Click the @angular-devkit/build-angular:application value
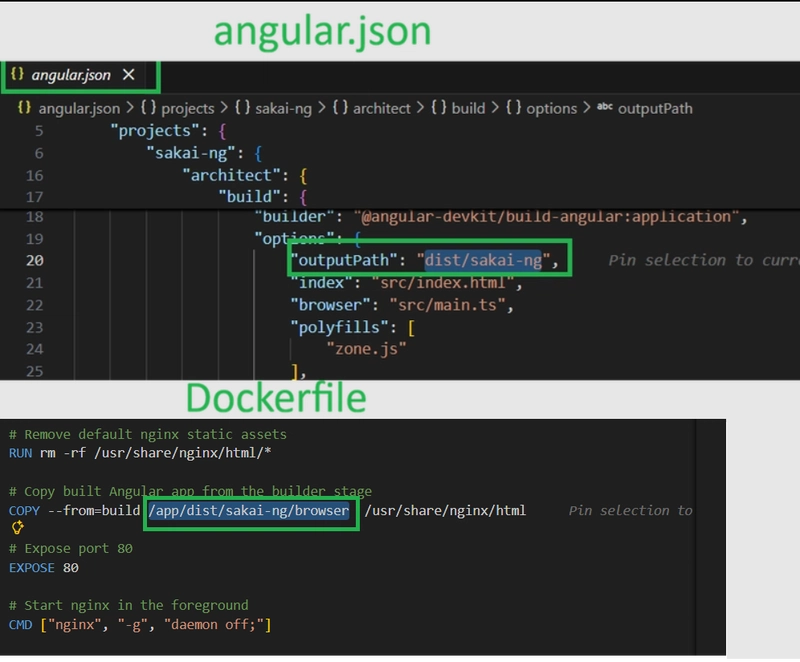The image size is (800, 662). click(x=546, y=217)
